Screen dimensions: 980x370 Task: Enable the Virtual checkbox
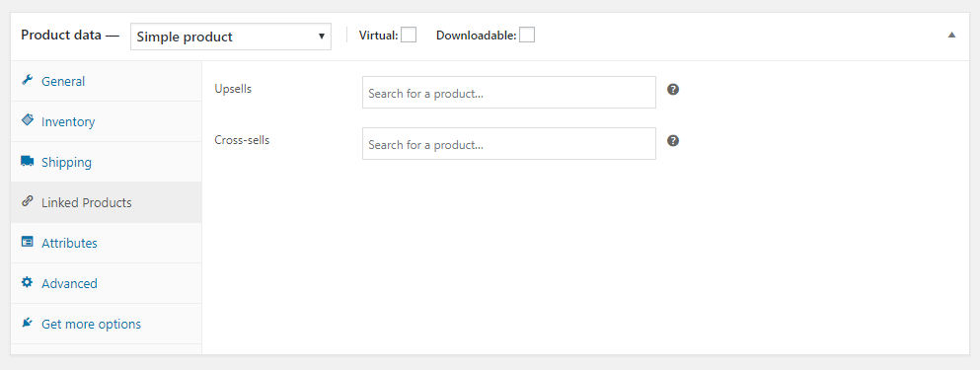(x=409, y=35)
